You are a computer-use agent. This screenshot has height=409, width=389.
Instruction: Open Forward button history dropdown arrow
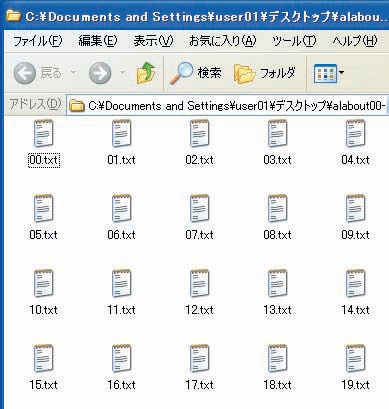[123, 73]
